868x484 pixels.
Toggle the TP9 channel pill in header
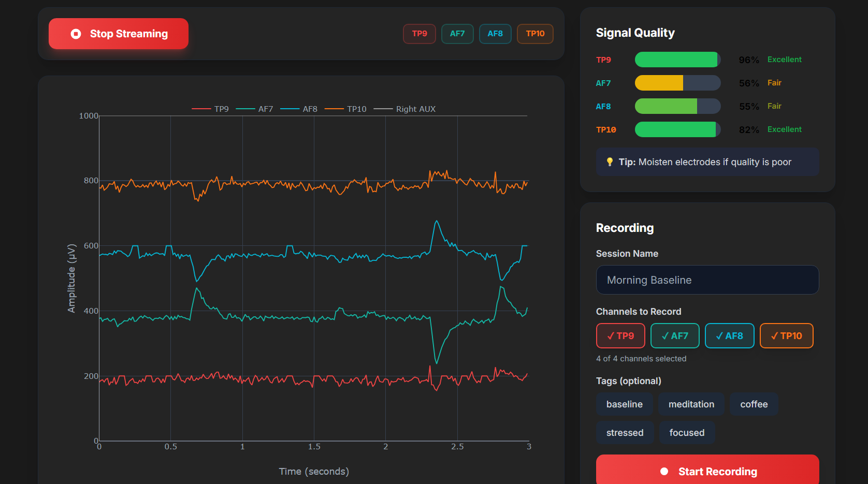(419, 34)
